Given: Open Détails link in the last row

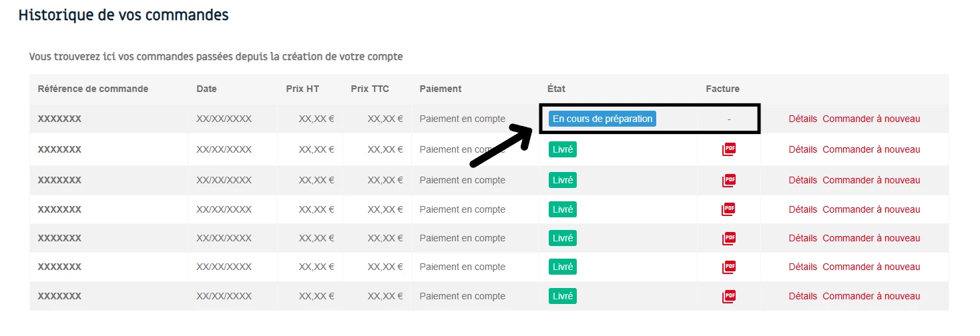Looking at the screenshot, I should (x=802, y=296).
